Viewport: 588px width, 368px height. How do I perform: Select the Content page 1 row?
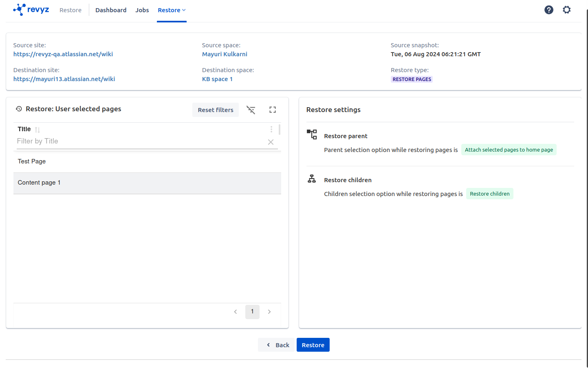coord(147,183)
